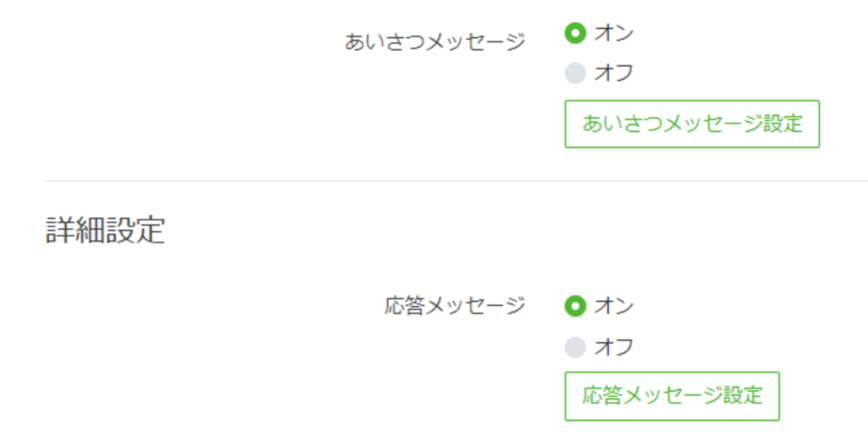Click the オン label text under 応答メッセージ
The image size is (868, 440).
[614, 305]
